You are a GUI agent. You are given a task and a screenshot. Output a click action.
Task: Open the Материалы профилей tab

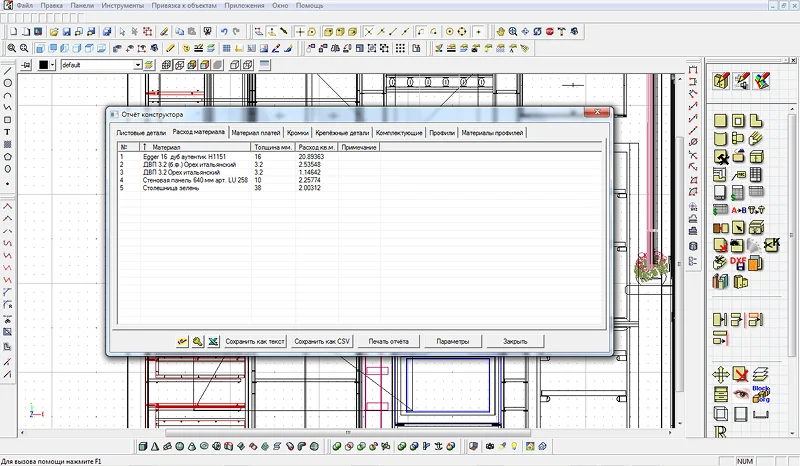click(x=493, y=132)
